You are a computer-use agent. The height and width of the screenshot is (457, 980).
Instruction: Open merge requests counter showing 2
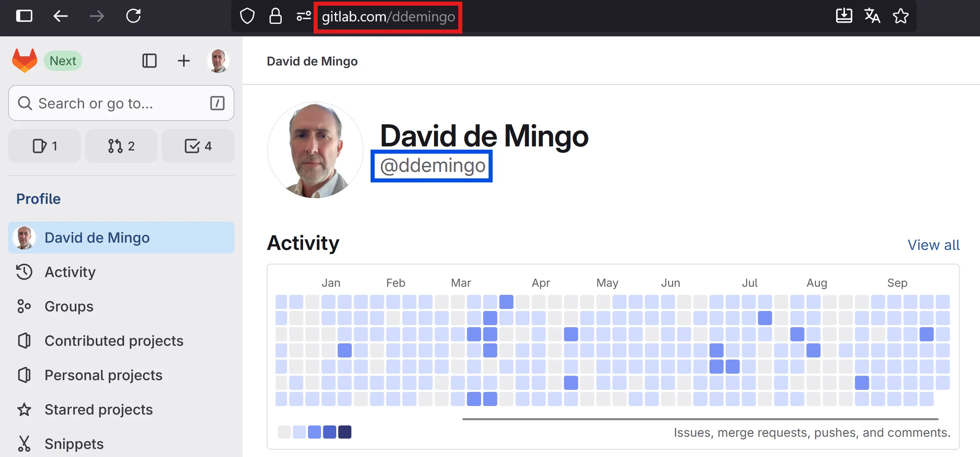click(121, 146)
